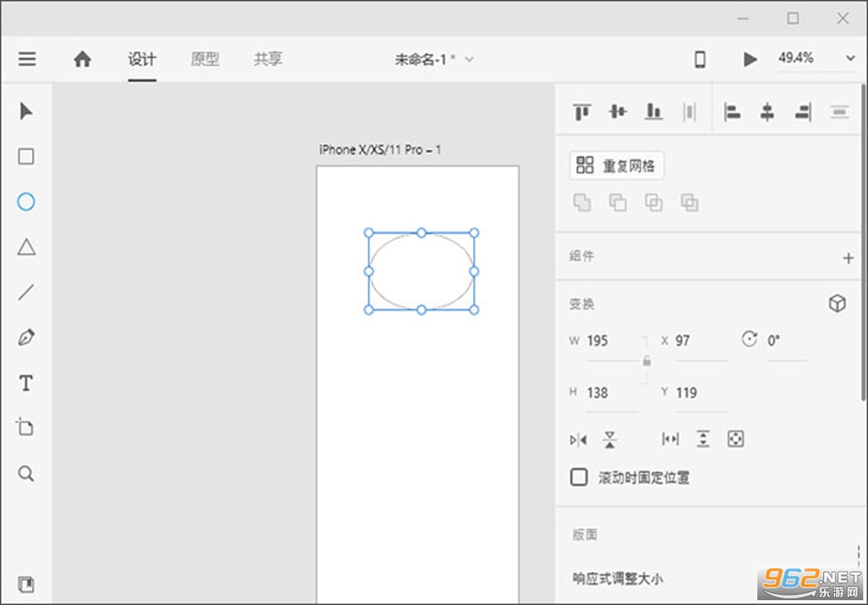The height and width of the screenshot is (605, 868).
Task: Click the rotation icon beside 0°
Action: [x=749, y=339]
